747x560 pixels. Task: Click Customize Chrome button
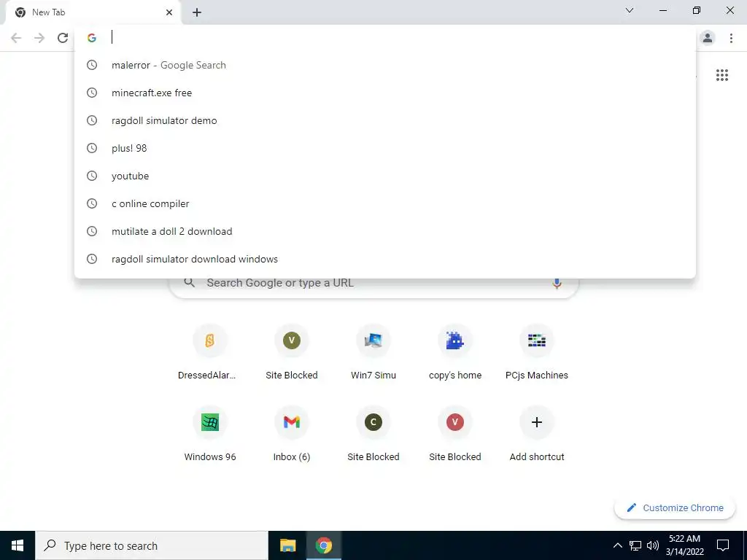(x=675, y=508)
